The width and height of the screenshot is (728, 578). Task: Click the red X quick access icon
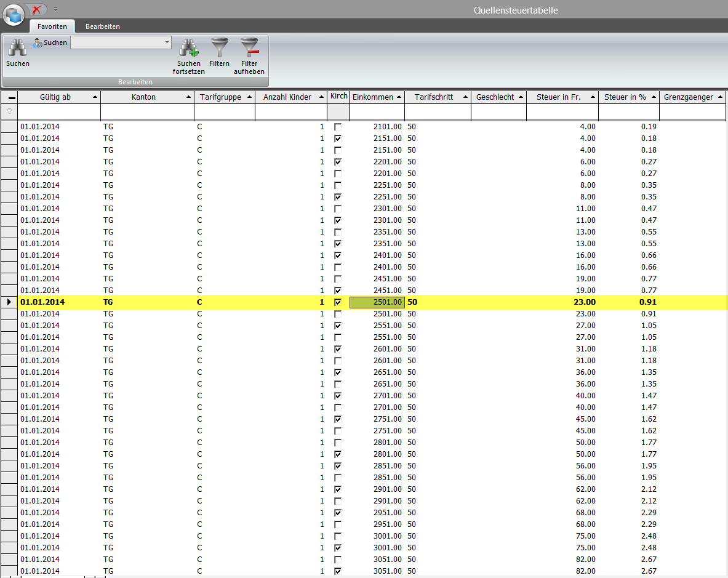pos(38,9)
